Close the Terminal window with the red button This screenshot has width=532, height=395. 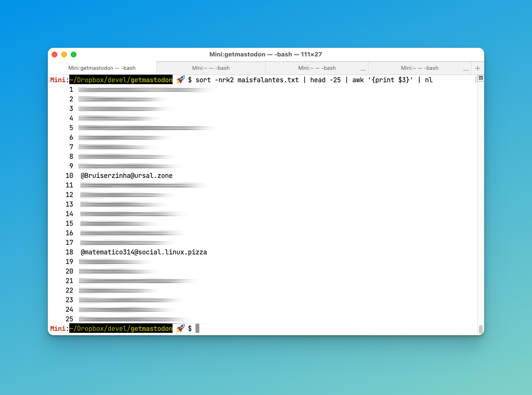pyautogui.click(x=54, y=55)
